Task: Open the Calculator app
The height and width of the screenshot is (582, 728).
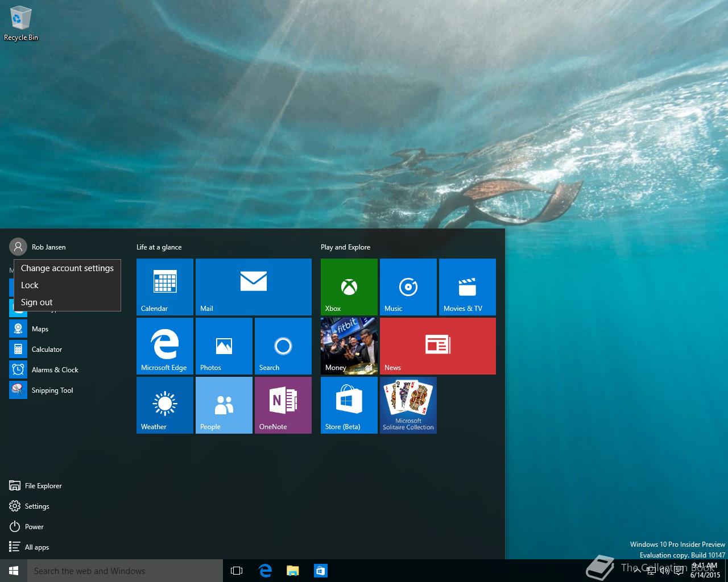Action: [x=47, y=349]
